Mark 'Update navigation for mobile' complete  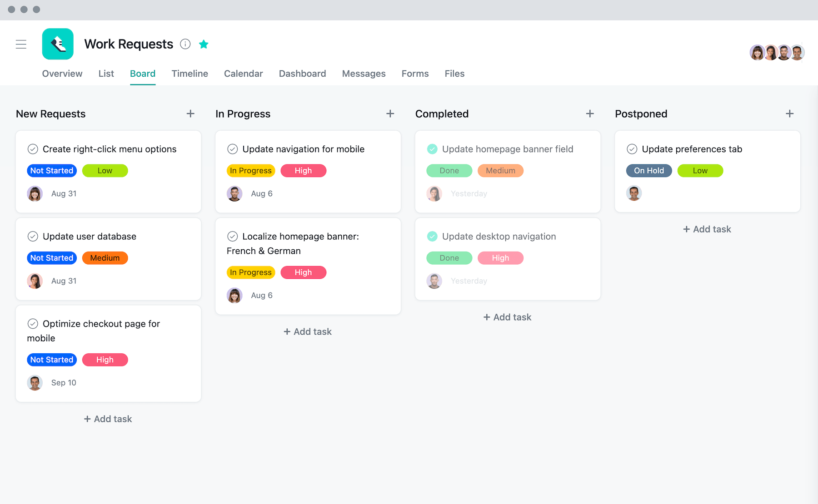pos(232,149)
